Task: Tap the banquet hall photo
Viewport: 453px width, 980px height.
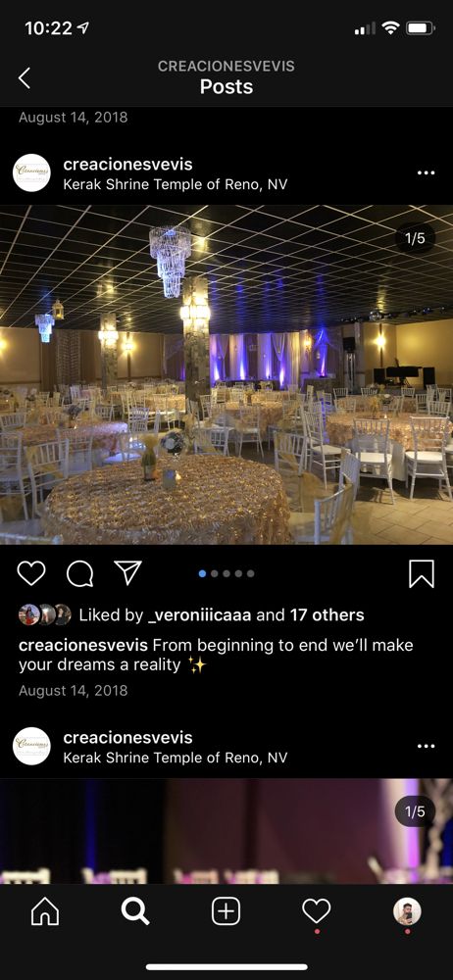Action: [226, 374]
